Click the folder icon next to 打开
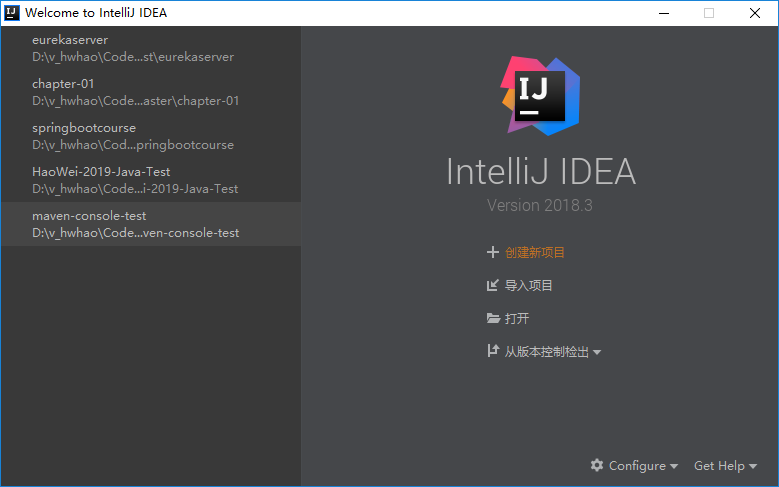This screenshot has height=487, width=779. (x=492, y=319)
